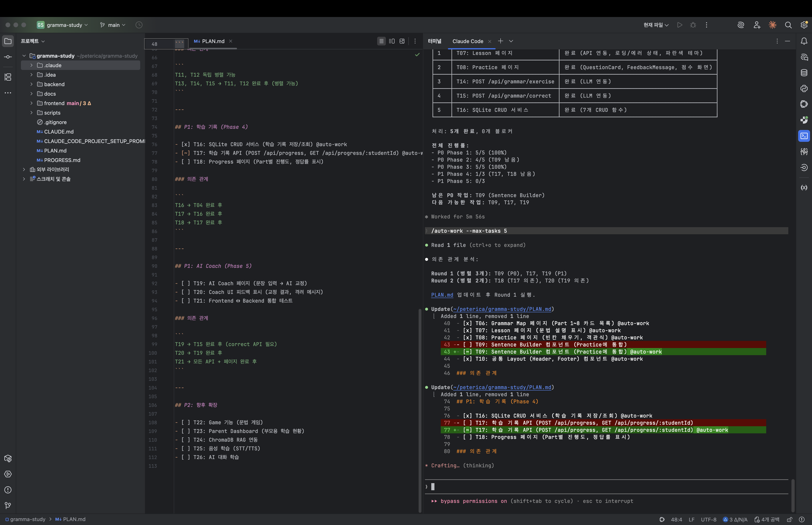
Task: Switch editor to editor and preview mode
Action: pyautogui.click(x=392, y=41)
